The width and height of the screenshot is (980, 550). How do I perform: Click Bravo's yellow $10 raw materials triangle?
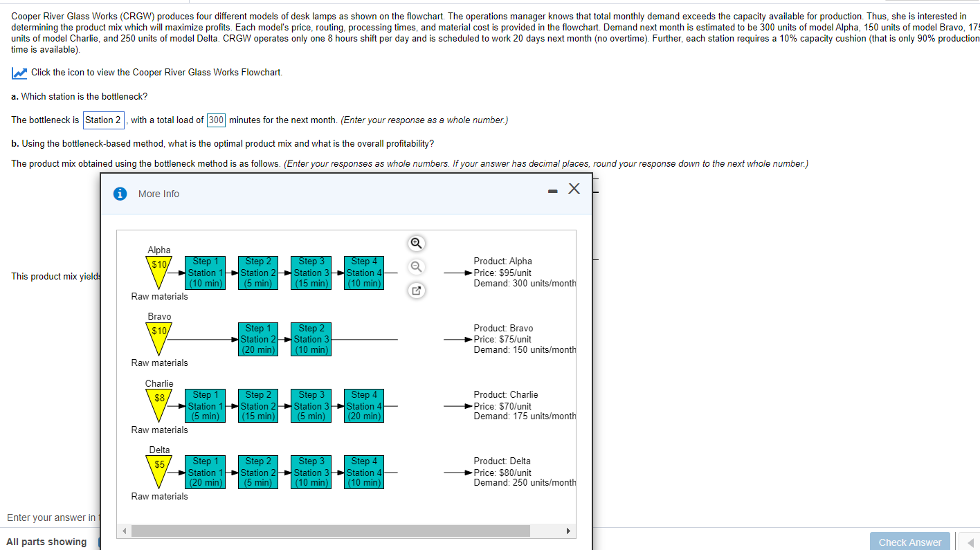(160, 340)
